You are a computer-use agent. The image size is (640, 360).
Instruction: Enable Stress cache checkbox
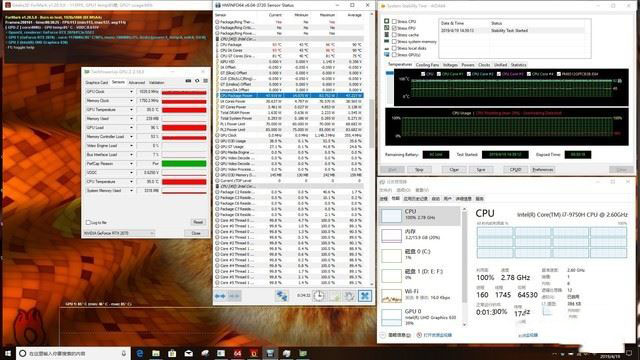394,35
